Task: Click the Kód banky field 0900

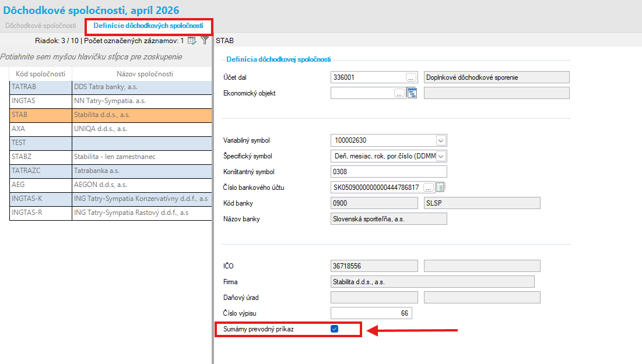Action: point(374,203)
